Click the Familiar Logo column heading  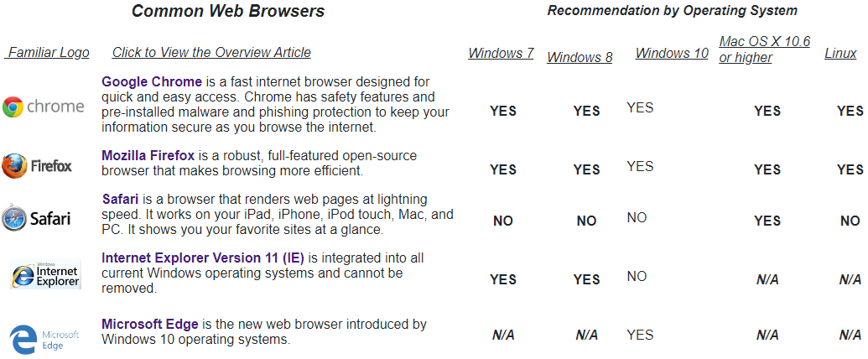coord(48,53)
